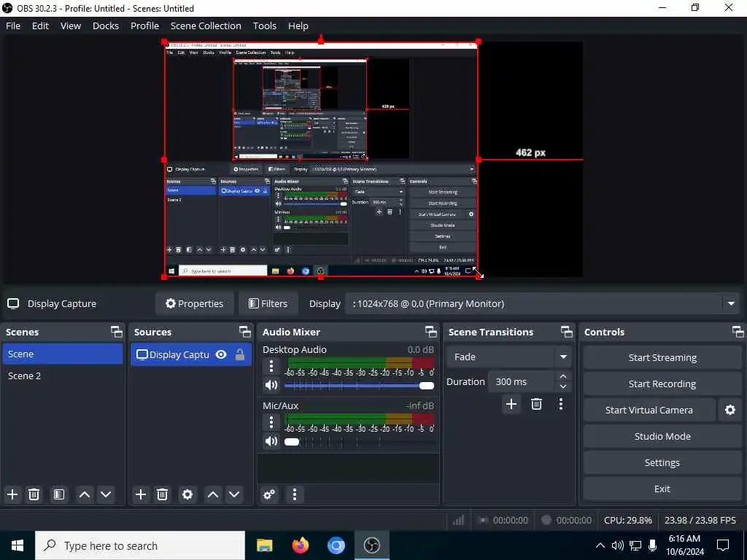This screenshot has height=560, width=747.
Task: Open source Filters button
Action: point(268,303)
